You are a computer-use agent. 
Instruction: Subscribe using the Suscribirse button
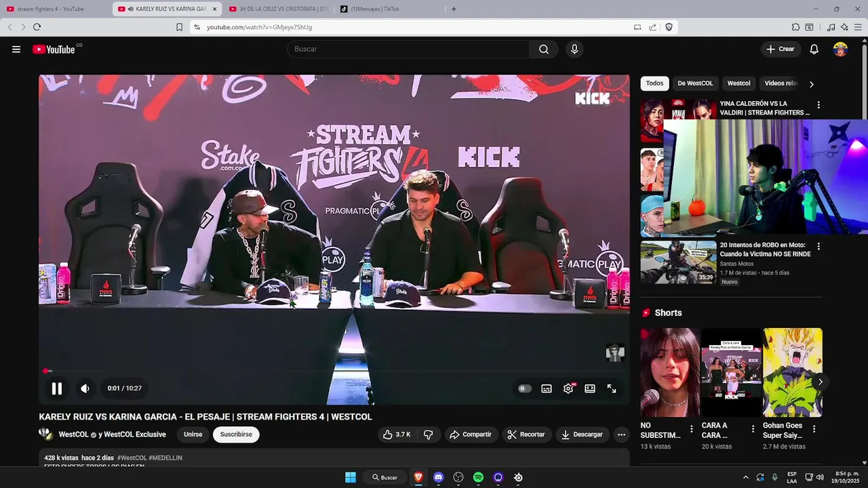(236, 434)
